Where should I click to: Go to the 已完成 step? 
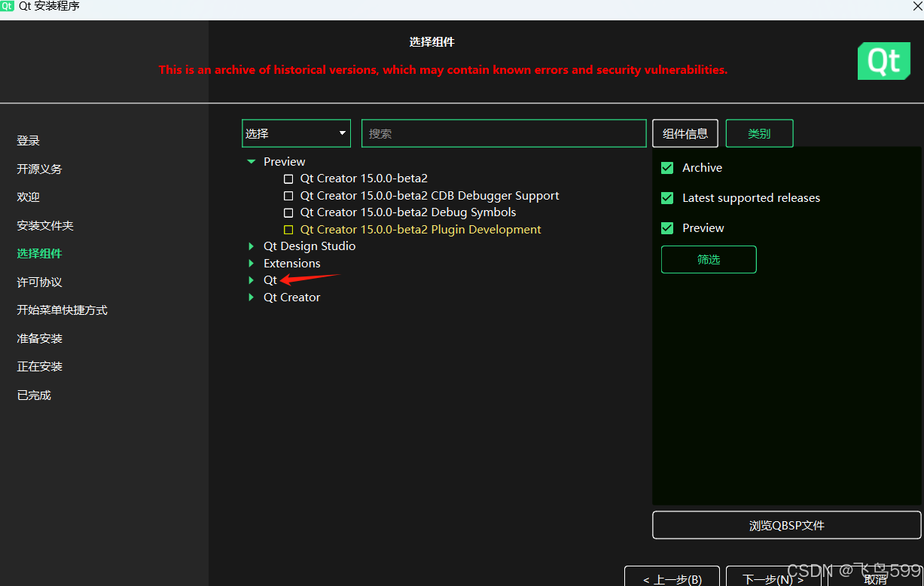pos(34,395)
